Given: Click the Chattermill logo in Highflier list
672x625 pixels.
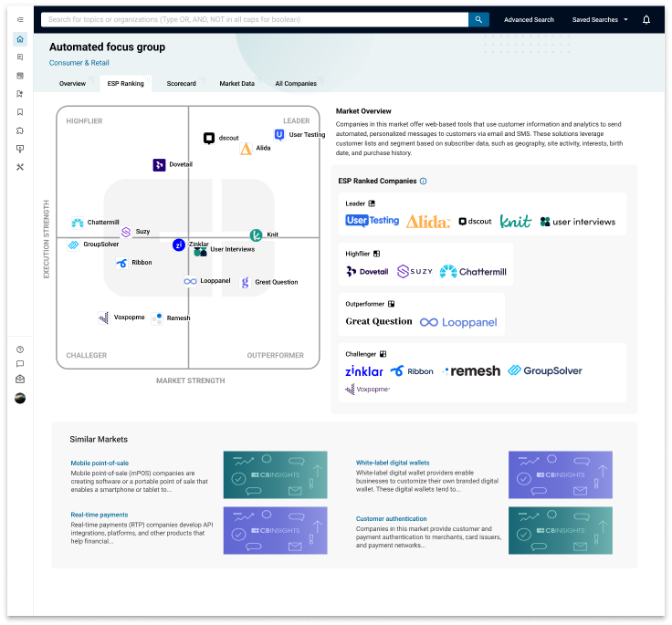Looking at the screenshot, I should [x=473, y=272].
